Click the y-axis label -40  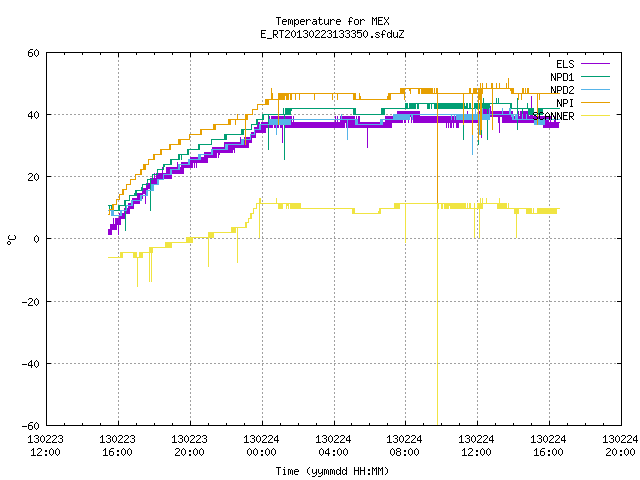pos(31,364)
